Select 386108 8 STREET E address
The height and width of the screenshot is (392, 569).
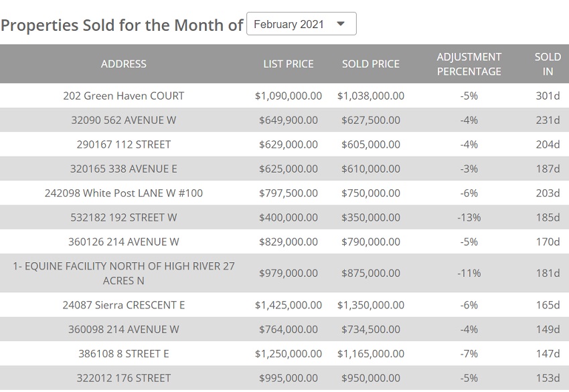pos(123,353)
